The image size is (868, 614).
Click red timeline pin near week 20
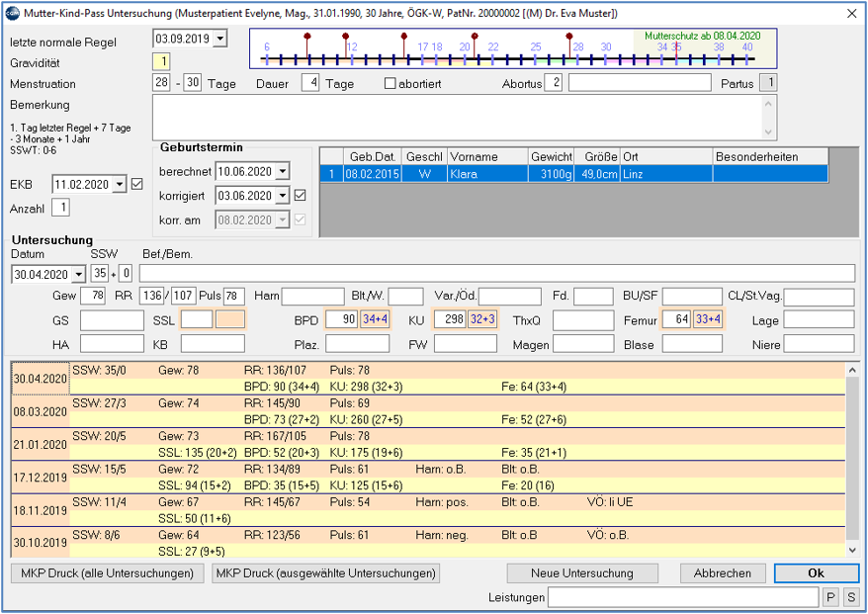click(475, 37)
